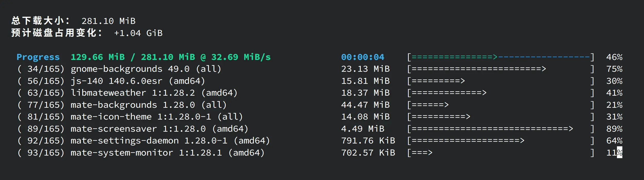Image resolution: width=644 pixels, height=180 pixels.
Task: Click the js-140 progress bar at 30%
Action: [501, 81]
